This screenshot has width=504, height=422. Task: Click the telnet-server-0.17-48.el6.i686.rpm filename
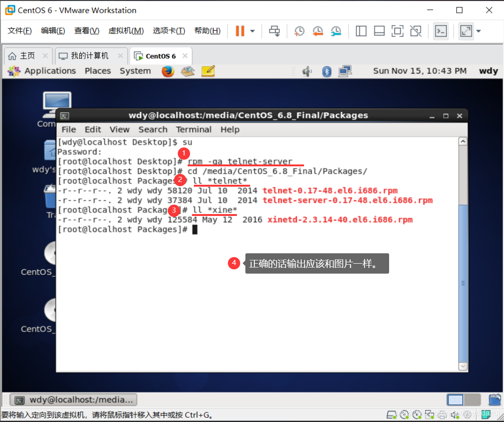348,200
